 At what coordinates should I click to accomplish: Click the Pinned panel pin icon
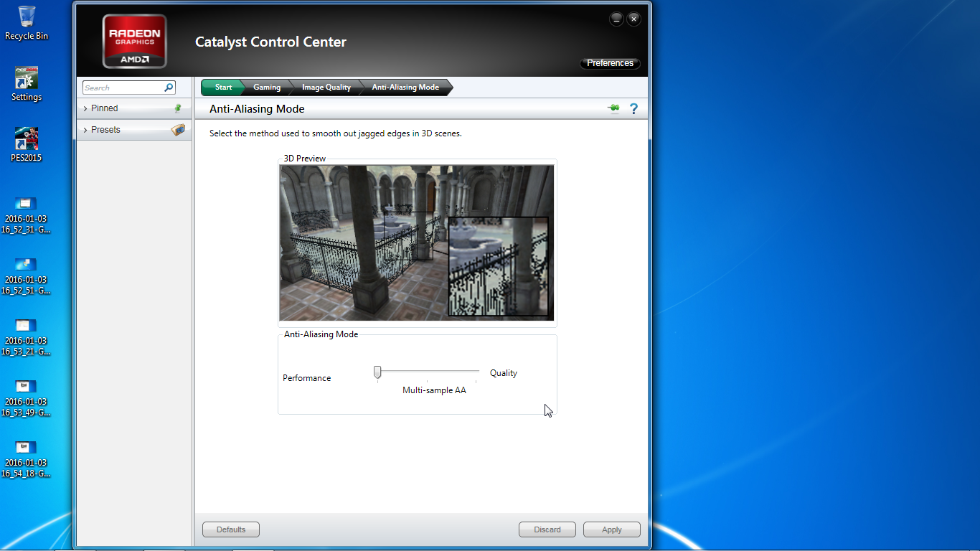click(x=178, y=108)
